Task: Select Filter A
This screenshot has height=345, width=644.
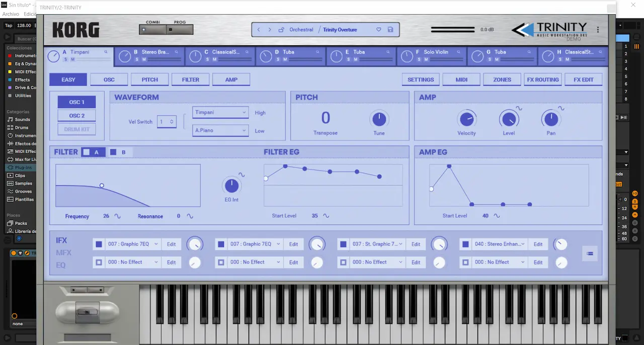Action: (x=93, y=152)
